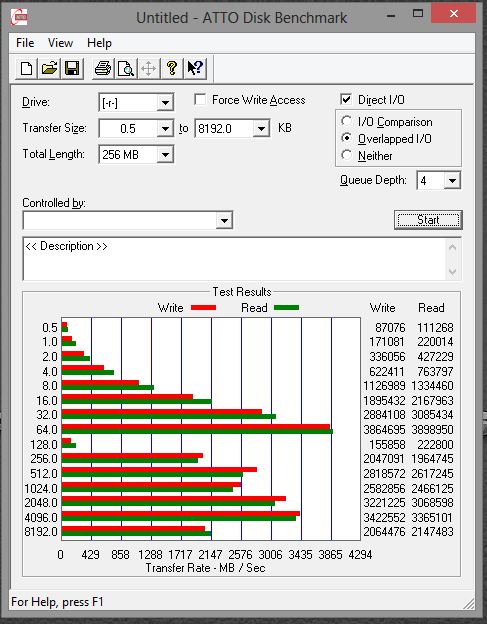Print results using the printer icon
This screenshot has height=624, width=487.
103,68
